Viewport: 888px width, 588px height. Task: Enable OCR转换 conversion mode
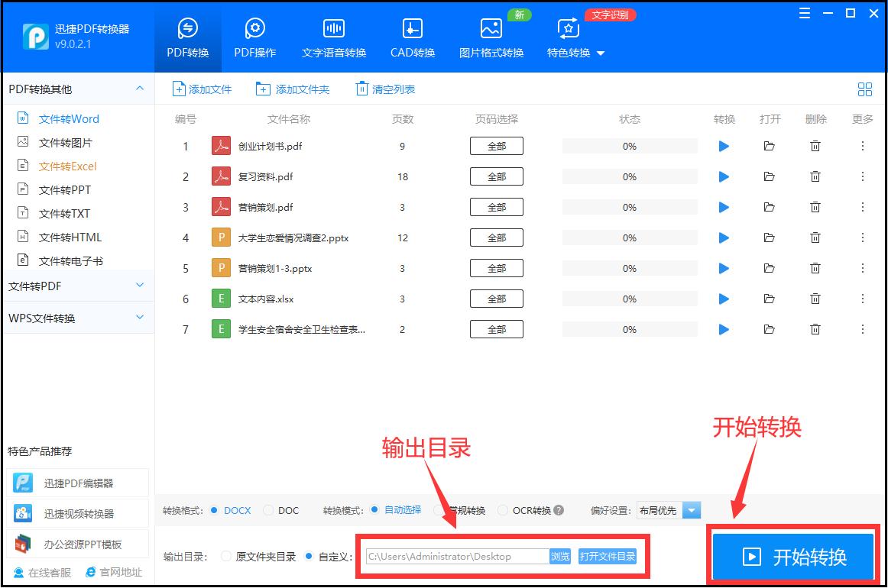(x=504, y=510)
